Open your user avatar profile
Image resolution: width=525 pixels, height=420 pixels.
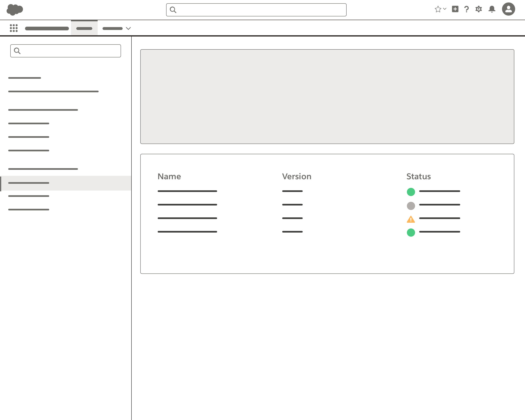[509, 9]
